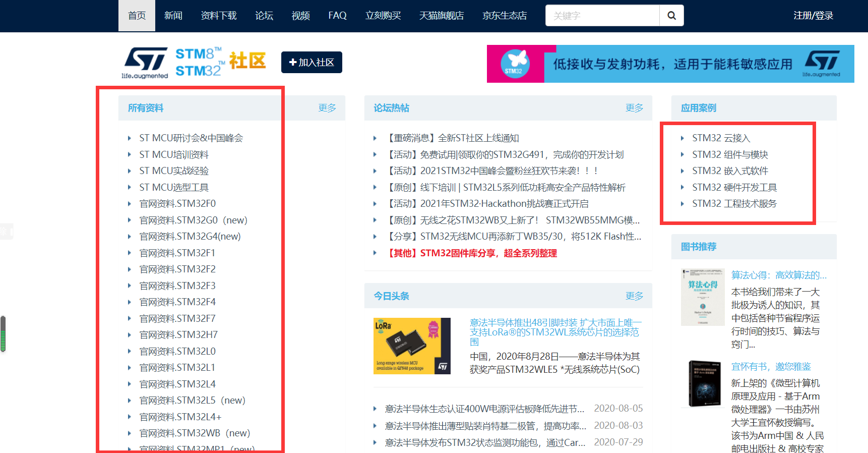Image resolution: width=868 pixels, height=453 pixels.
Task: Open the 新闻 menu item
Action: (x=173, y=16)
